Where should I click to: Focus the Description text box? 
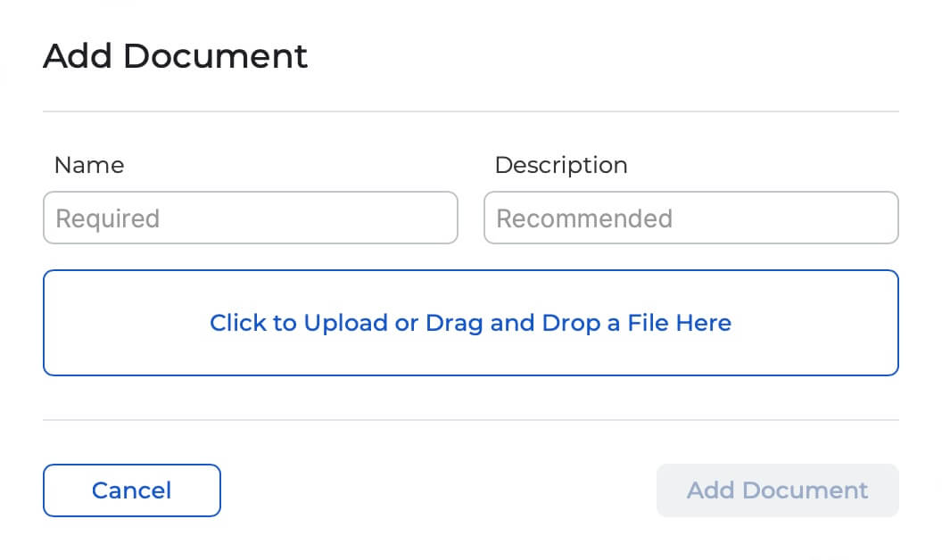coord(690,218)
